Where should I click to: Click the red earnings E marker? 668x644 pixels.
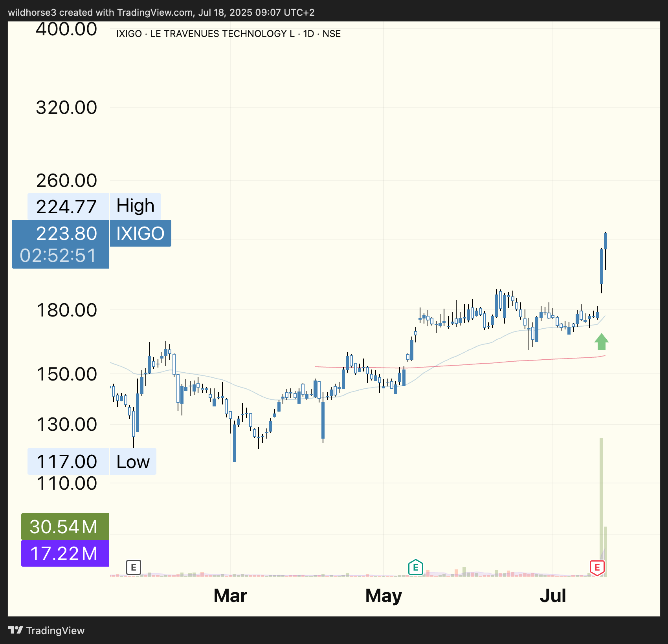coord(597,568)
